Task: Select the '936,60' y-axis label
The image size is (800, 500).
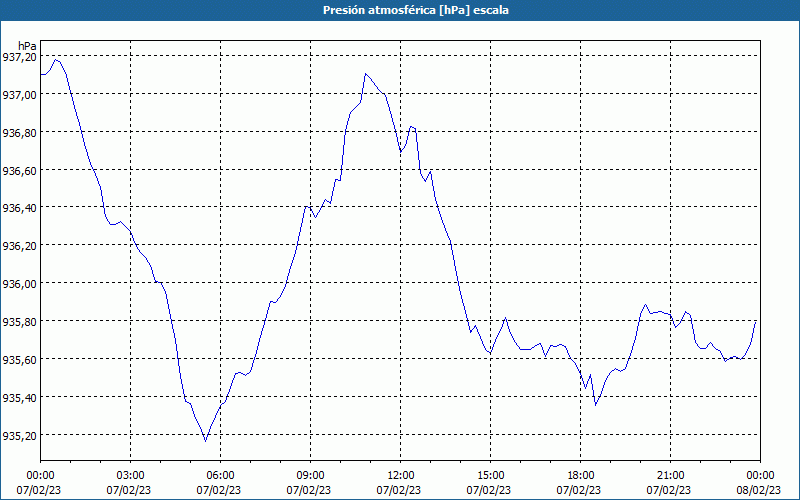Action: click(x=19, y=170)
